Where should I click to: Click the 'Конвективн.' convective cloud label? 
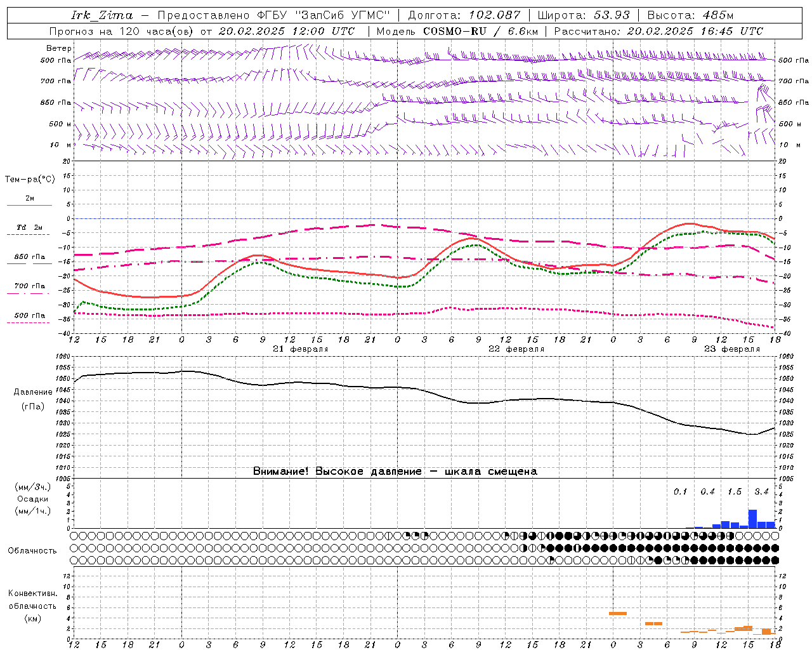click(33, 594)
